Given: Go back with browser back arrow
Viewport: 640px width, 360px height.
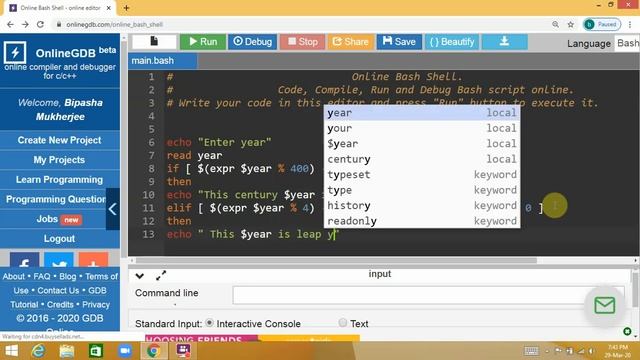Looking at the screenshot, I should click(10, 24).
